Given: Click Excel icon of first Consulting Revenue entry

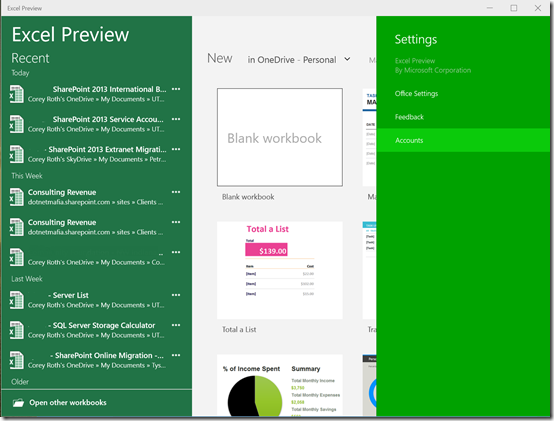Looking at the screenshot, I should click(16, 197).
